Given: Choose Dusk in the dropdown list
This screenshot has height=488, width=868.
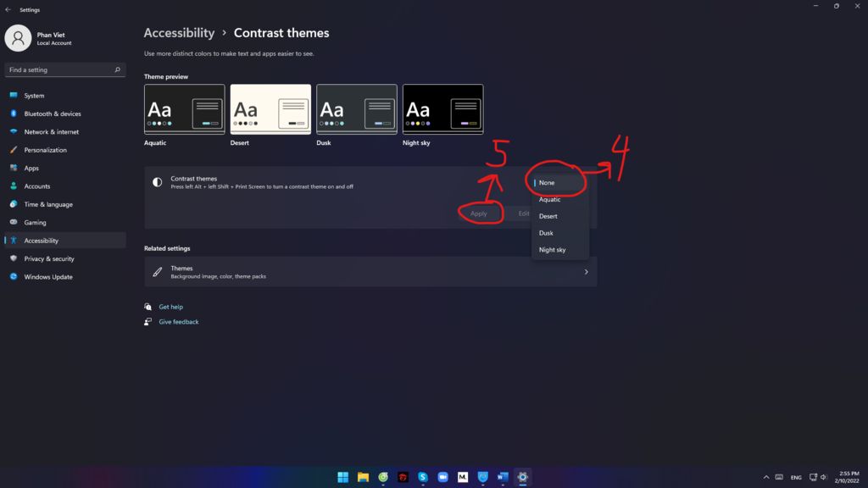Looking at the screenshot, I should (560, 233).
